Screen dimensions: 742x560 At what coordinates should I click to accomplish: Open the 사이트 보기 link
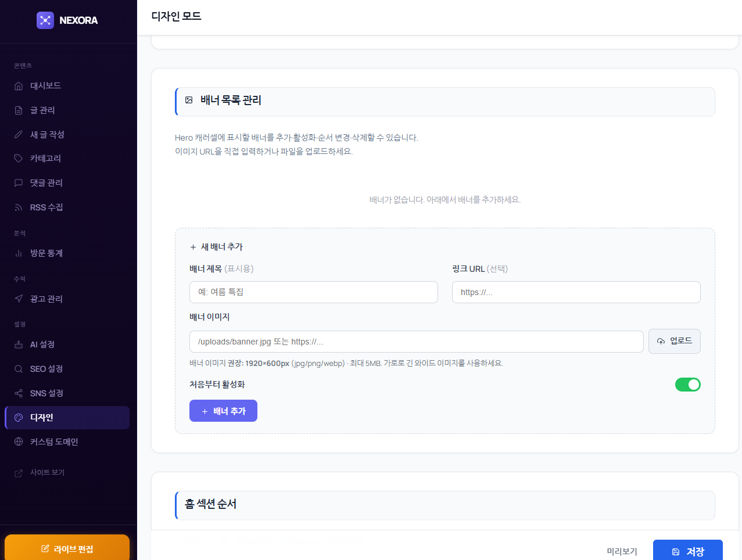(x=47, y=473)
